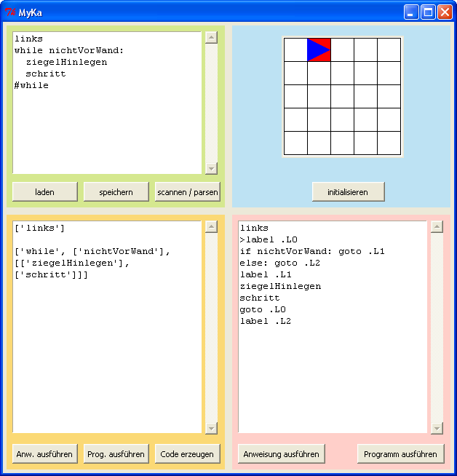
Task: Click 'ziegelHinlegen' in the source editor
Action: (x=66, y=63)
